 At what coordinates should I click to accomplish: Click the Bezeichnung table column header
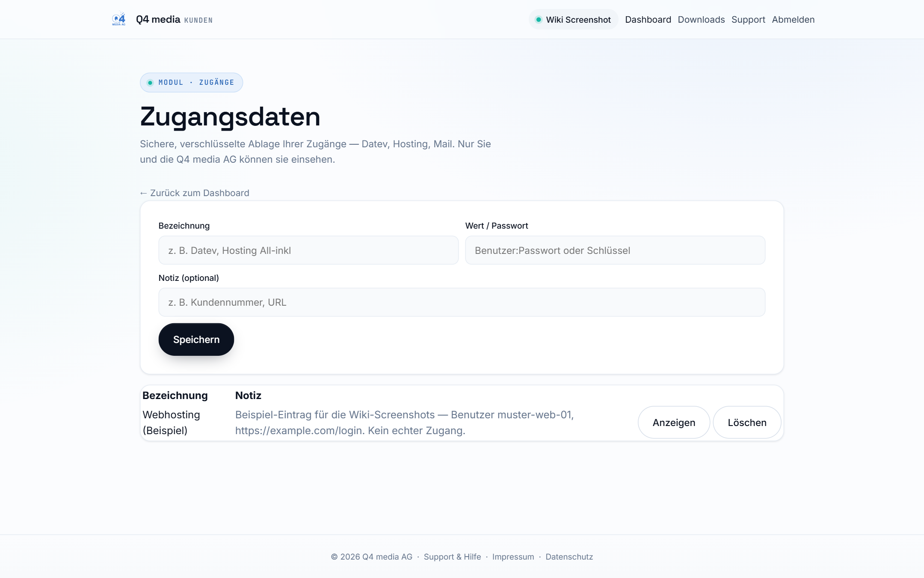point(175,396)
